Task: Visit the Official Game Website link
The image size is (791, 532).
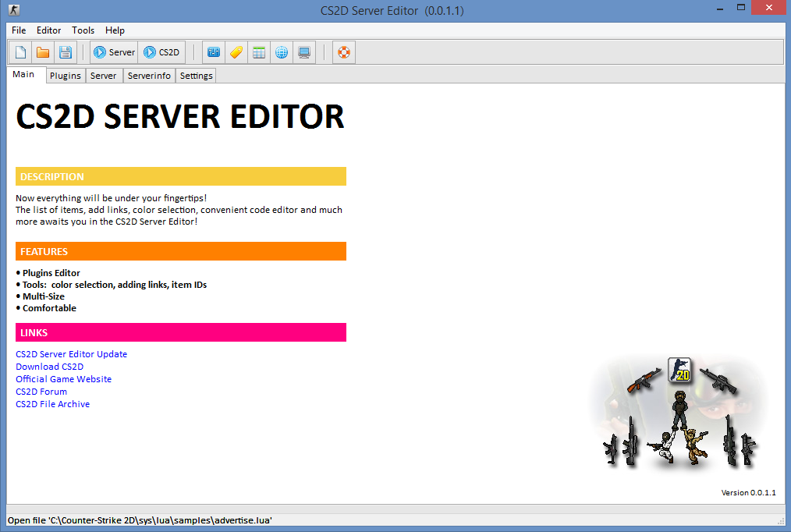Action: click(63, 379)
